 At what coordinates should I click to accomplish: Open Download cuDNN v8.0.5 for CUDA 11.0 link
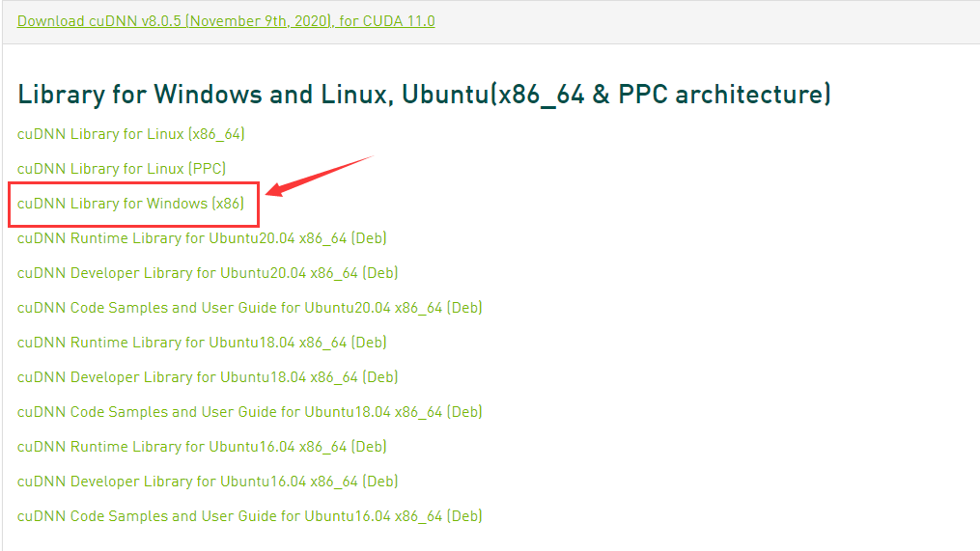(x=226, y=20)
